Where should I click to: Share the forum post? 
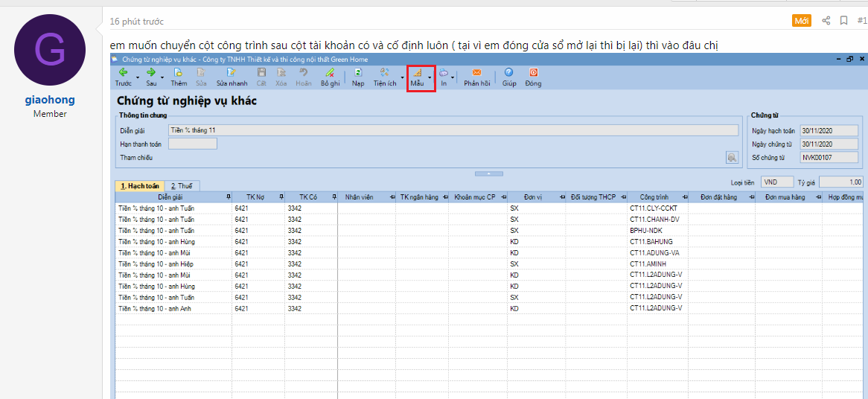826,21
